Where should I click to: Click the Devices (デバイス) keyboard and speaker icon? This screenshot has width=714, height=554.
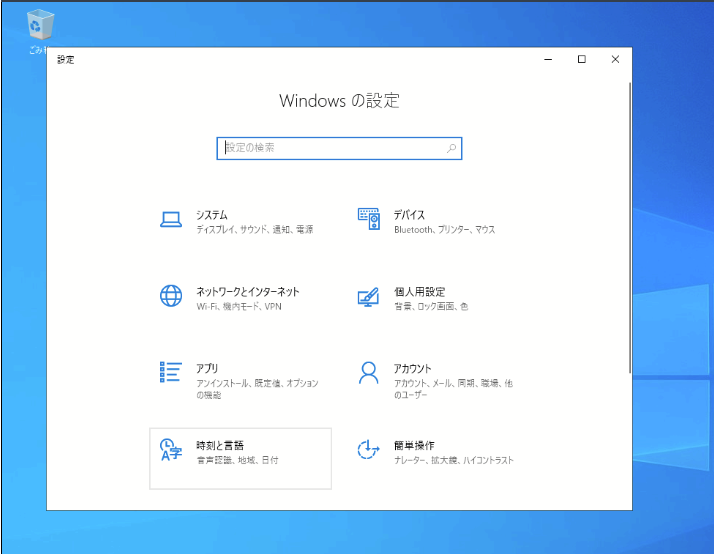click(x=369, y=220)
